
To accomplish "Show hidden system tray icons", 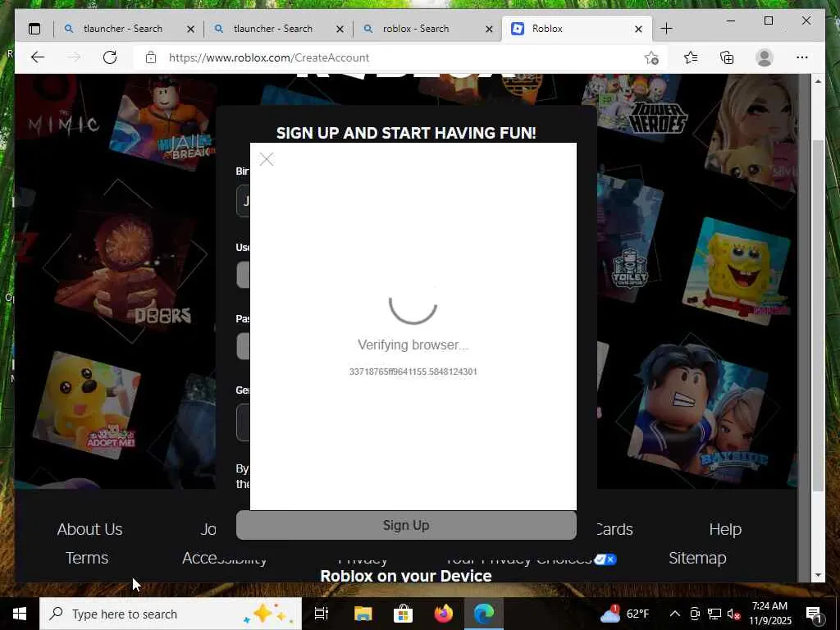I will 675,614.
